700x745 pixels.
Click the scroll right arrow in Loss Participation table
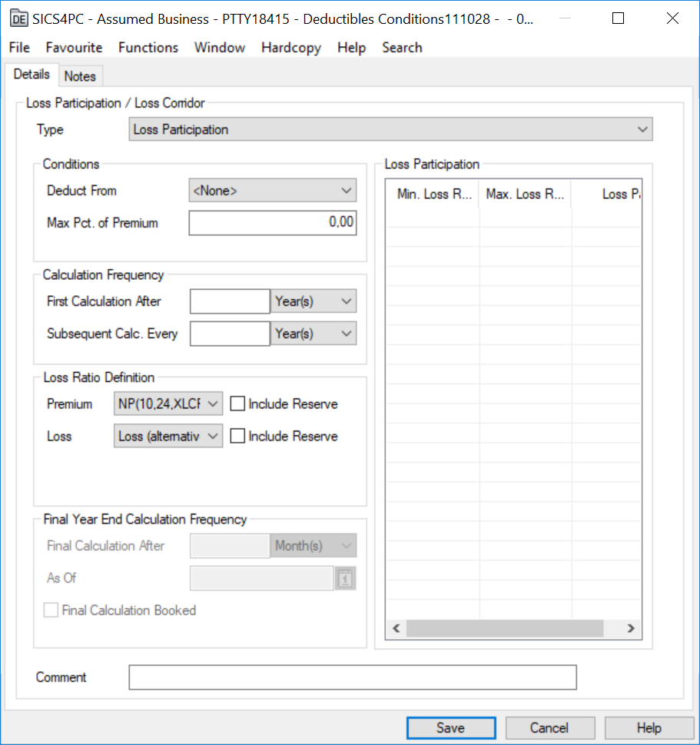630,629
